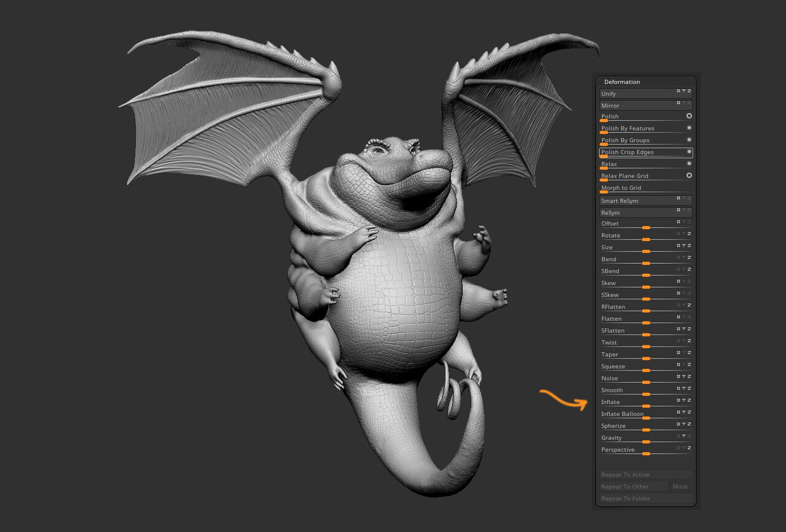Image resolution: width=786 pixels, height=532 pixels.
Task: Toggle X axis for Flatten
Action: pyautogui.click(x=679, y=317)
